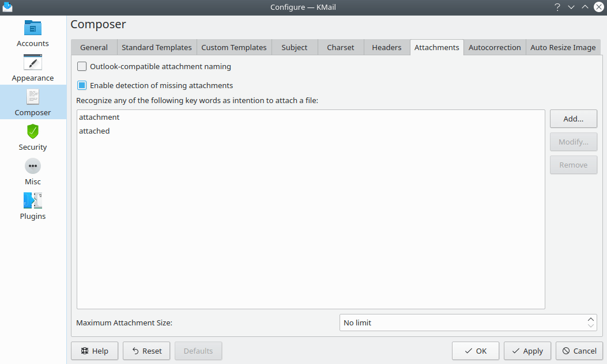The image size is (607, 364).
Task: Increase the maximum attachment size with up arrow
Action: [x=590, y=319]
